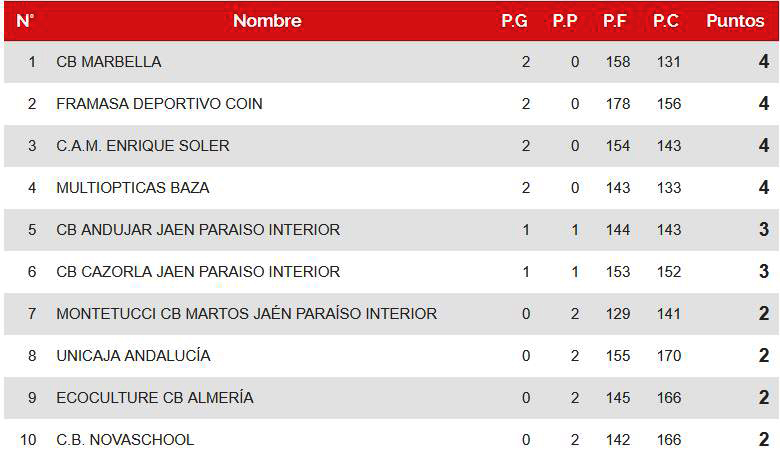Select the P.C column header

click(x=666, y=21)
